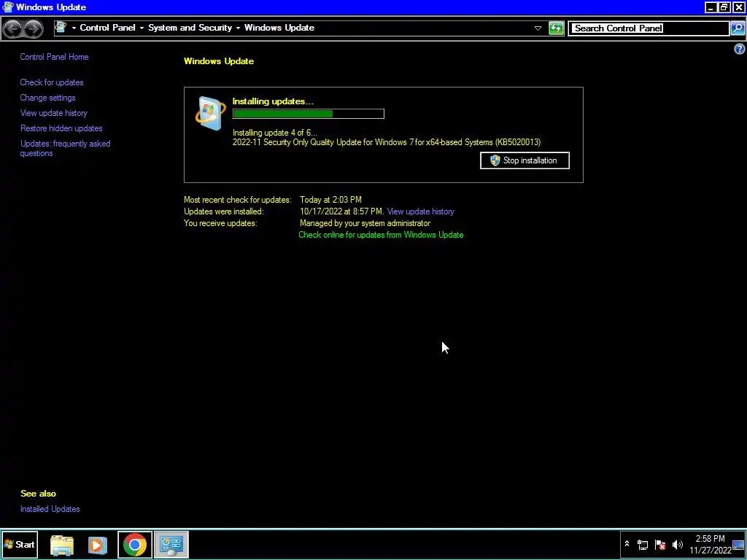The width and height of the screenshot is (747, 560).
Task: Click the tray icon right of the clock
Action: (738, 545)
